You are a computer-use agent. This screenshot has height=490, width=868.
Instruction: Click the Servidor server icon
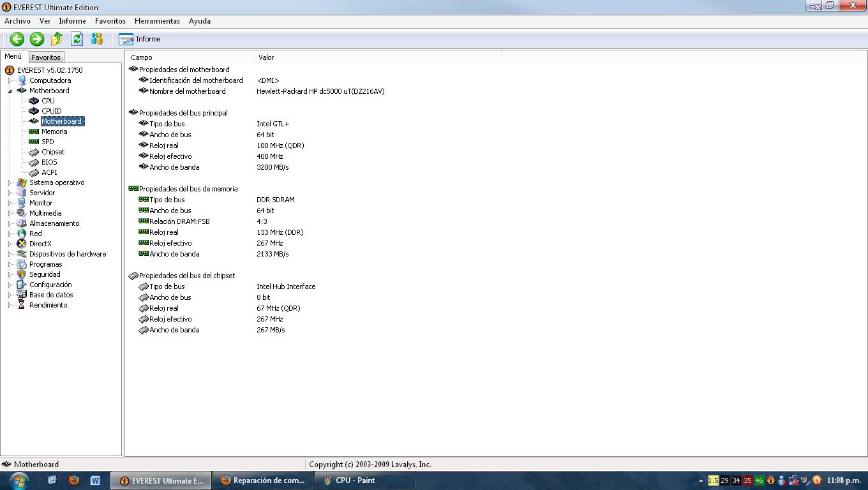pos(22,193)
